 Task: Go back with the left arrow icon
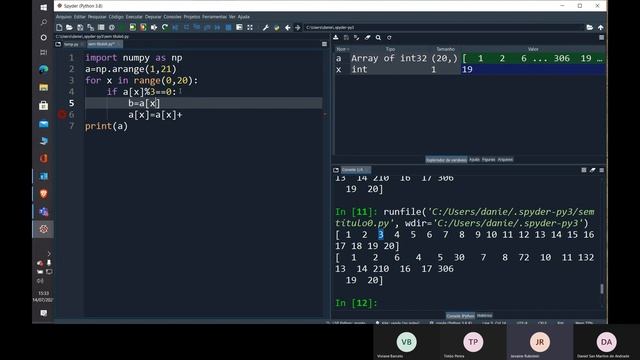(x=288, y=27)
